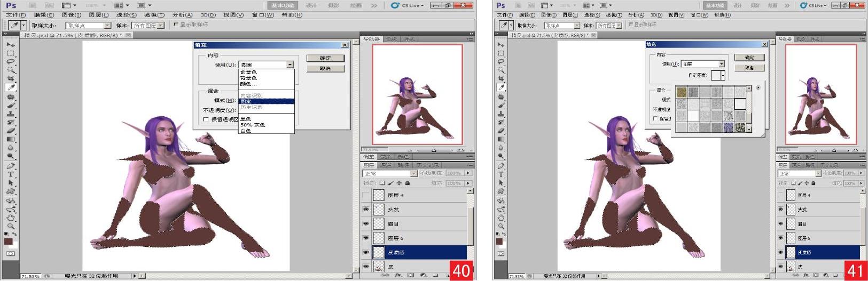Open 填充 fill arrow in left Layers panel
Viewport: 868px width, 281px height.
tap(468, 183)
